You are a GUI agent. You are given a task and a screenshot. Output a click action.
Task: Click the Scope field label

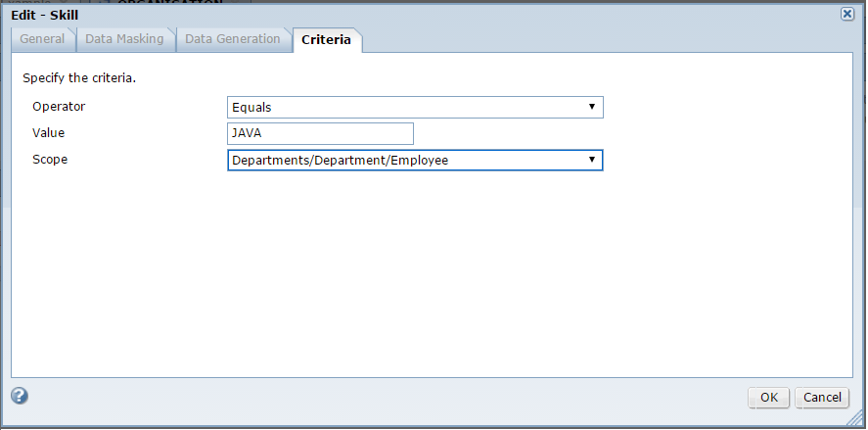(x=50, y=160)
